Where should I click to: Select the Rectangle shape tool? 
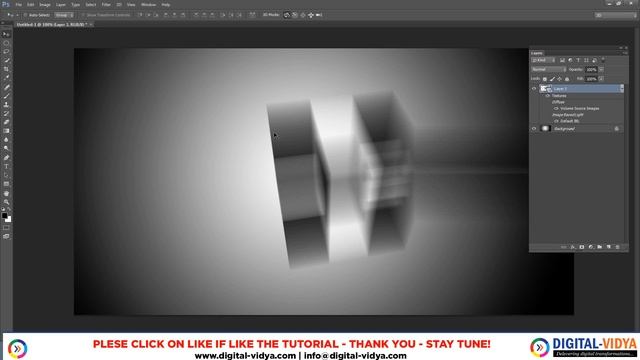(6, 184)
